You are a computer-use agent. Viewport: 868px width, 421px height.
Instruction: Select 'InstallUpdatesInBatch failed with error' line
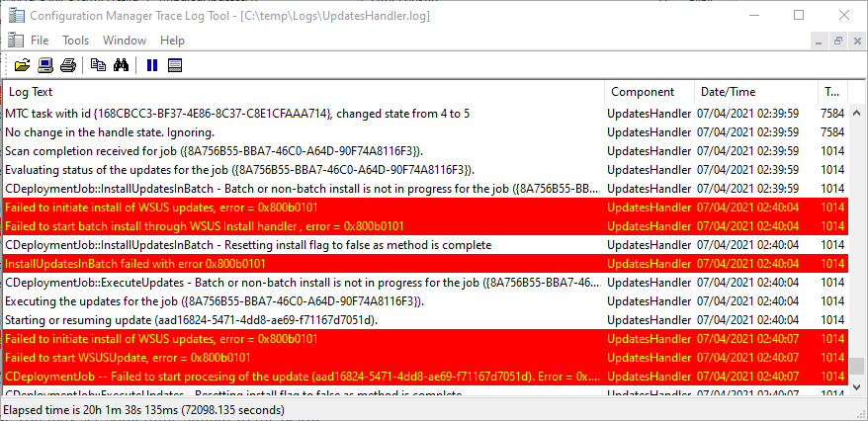coord(425,264)
